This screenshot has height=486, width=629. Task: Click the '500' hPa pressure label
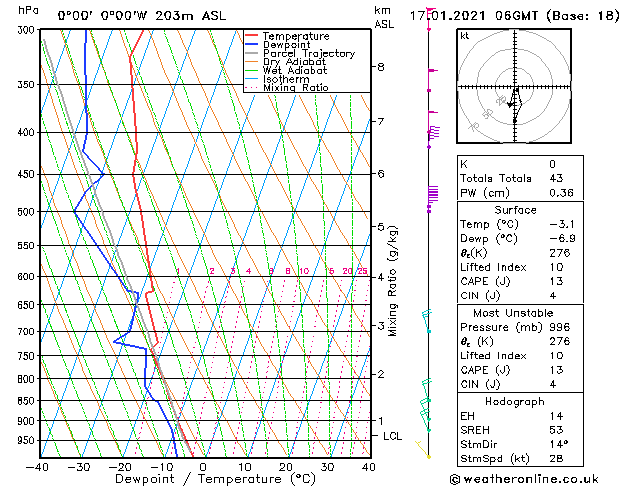[x=28, y=212]
